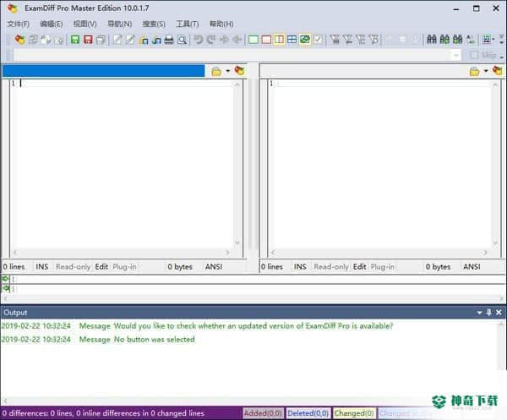Click the Changed(0) color legend
The width and height of the screenshot is (507, 420).
pos(354,413)
